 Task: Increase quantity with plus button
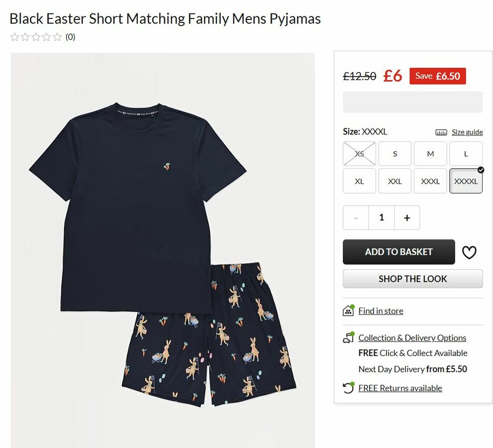click(x=407, y=218)
